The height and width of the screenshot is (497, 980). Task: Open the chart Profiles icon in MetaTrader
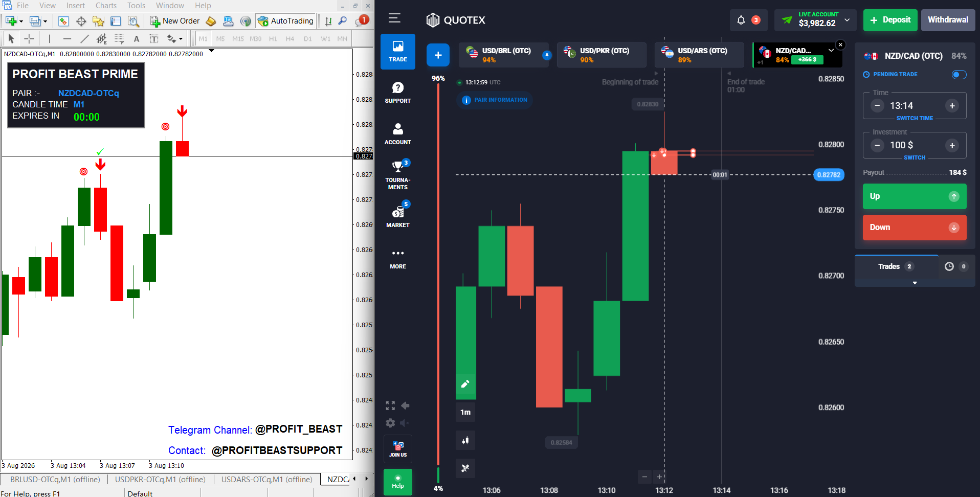[34, 21]
